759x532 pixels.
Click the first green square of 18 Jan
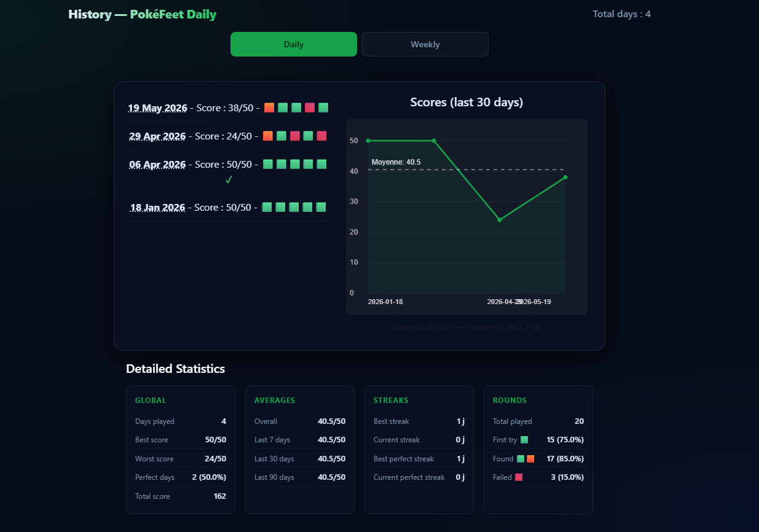[x=267, y=207]
